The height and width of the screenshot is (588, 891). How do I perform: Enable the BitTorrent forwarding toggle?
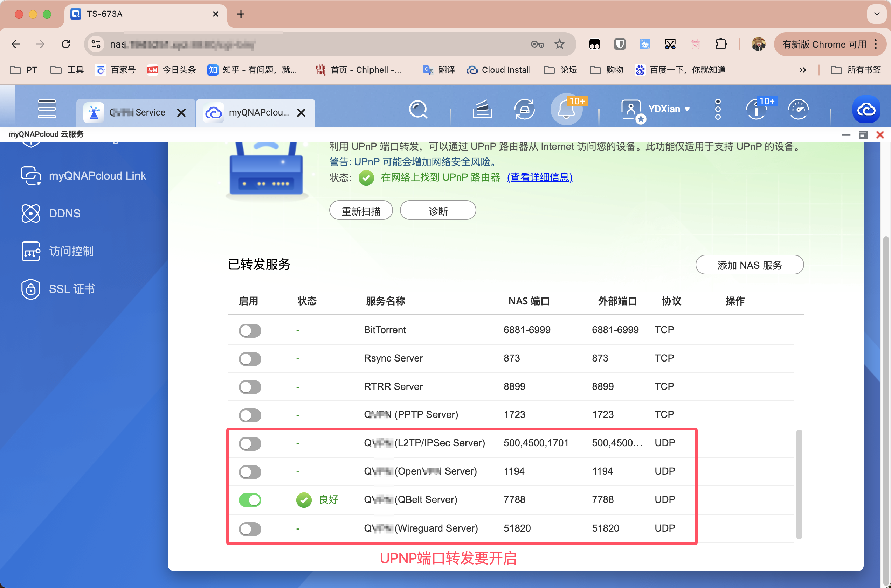click(250, 330)
